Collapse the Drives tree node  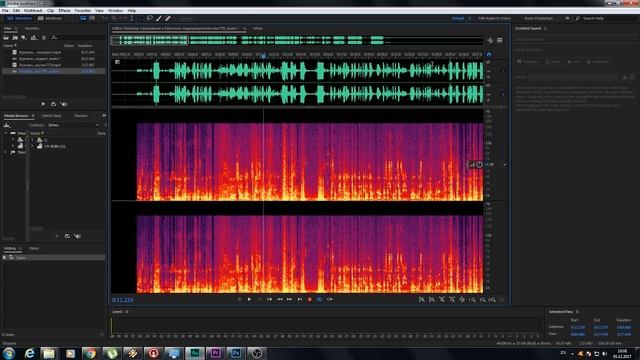[6, 133]
